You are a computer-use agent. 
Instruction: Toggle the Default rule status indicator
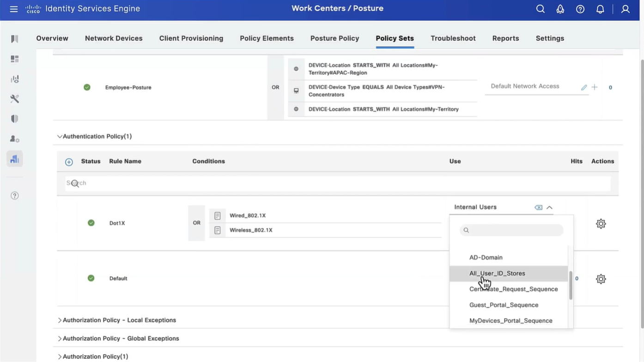pyautogui.click(x=91, y=278)
